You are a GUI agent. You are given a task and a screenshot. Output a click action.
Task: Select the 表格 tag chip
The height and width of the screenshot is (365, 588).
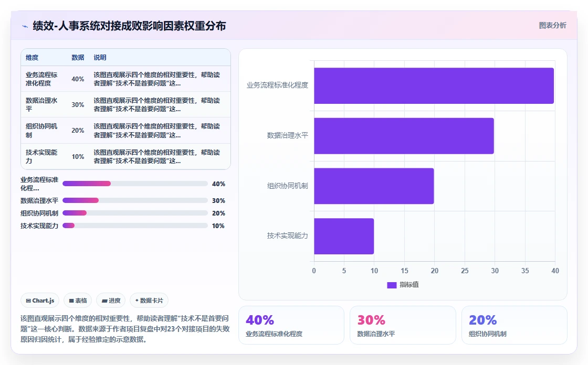coord(78,300)
